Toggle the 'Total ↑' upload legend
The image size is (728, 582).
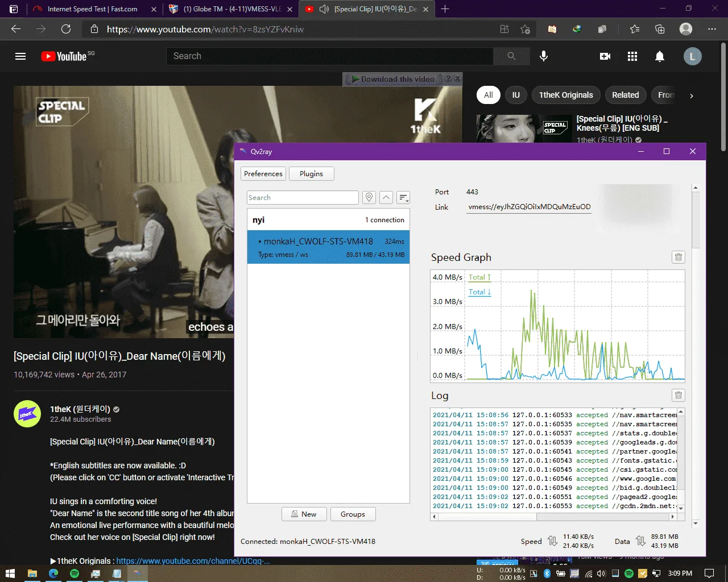click(479, 277)
